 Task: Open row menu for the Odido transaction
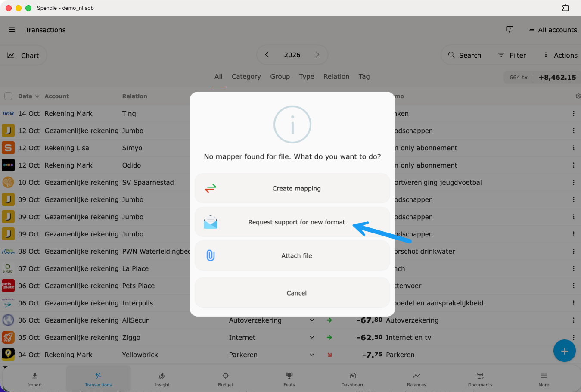coord(574,165)
